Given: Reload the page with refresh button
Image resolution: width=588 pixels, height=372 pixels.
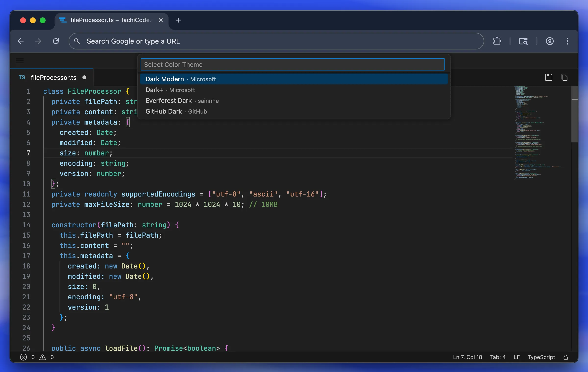Looking at the screenshot, I should [x=56, y=41].
